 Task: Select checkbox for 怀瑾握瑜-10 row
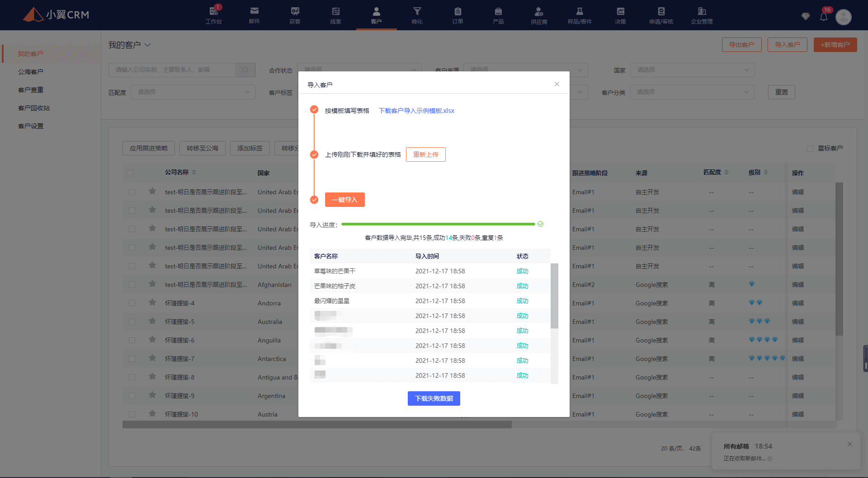132,414
